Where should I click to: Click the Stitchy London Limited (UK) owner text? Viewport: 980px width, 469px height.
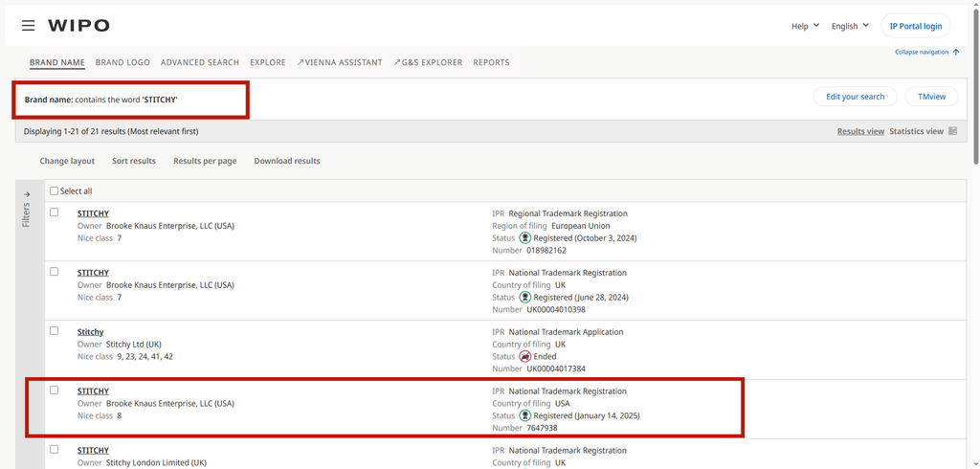coord(156,462)
